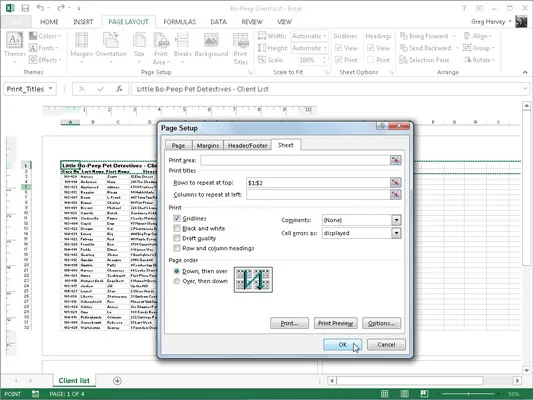The height and width of the screenshot is (400, 533).
Task: Open the Margins ribbon tool
Action: [81, 48]
